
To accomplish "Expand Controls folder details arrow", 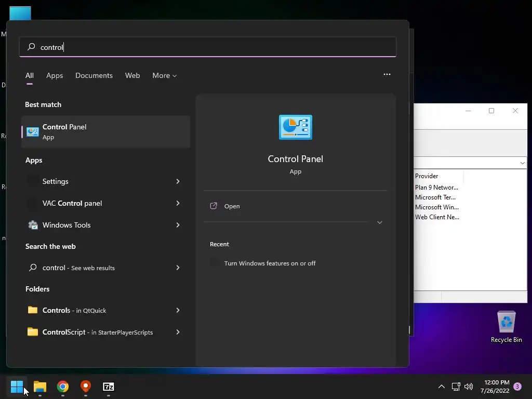I will pos(178,310).
